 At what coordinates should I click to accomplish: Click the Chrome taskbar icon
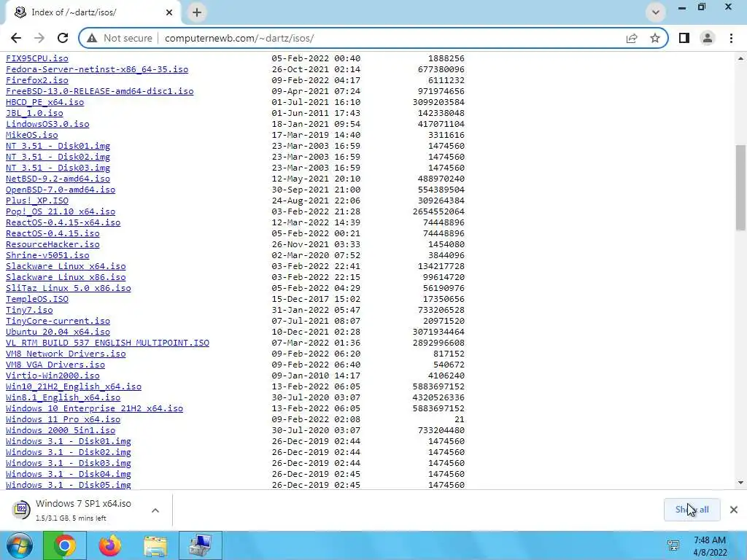(65, 545)
